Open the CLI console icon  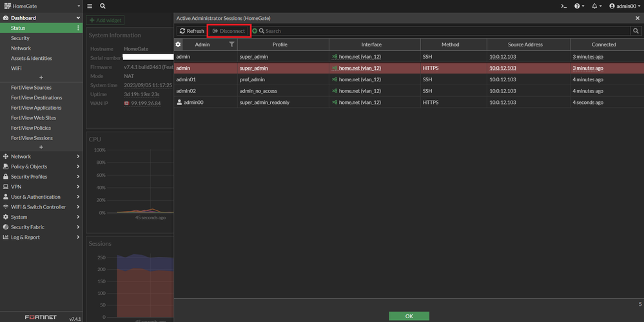[x=564, y=6]
